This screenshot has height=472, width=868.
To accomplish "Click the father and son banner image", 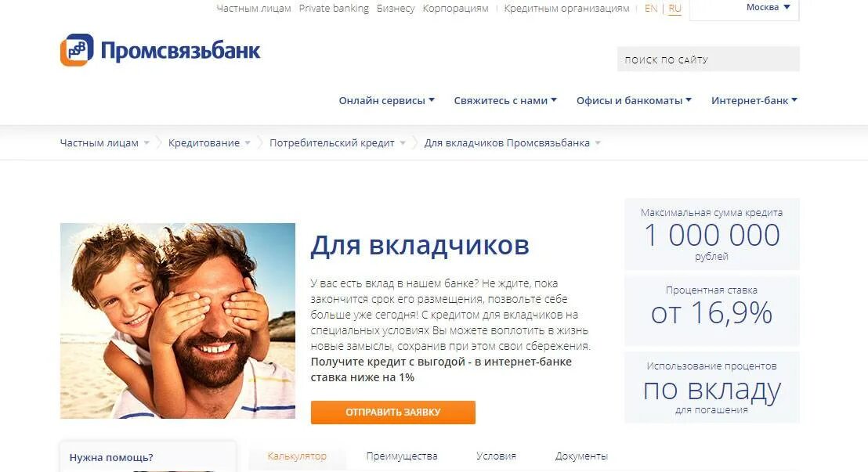I will point(178,321).
